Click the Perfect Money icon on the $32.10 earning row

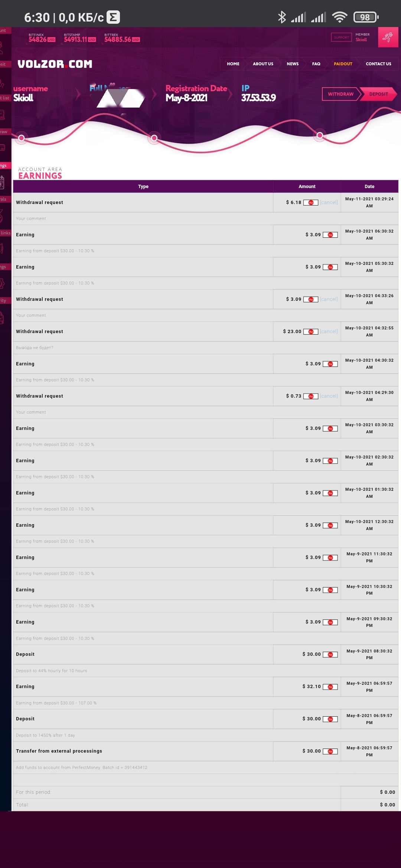coord(330,687)
